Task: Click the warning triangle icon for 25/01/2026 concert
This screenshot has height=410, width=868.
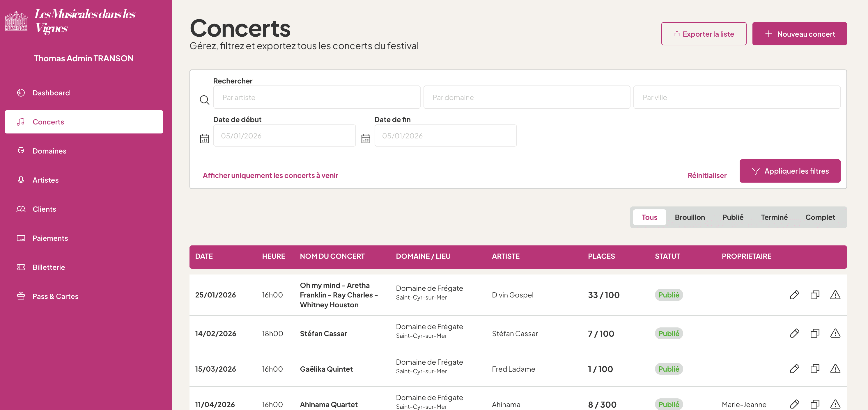Action: pos(835,295)
